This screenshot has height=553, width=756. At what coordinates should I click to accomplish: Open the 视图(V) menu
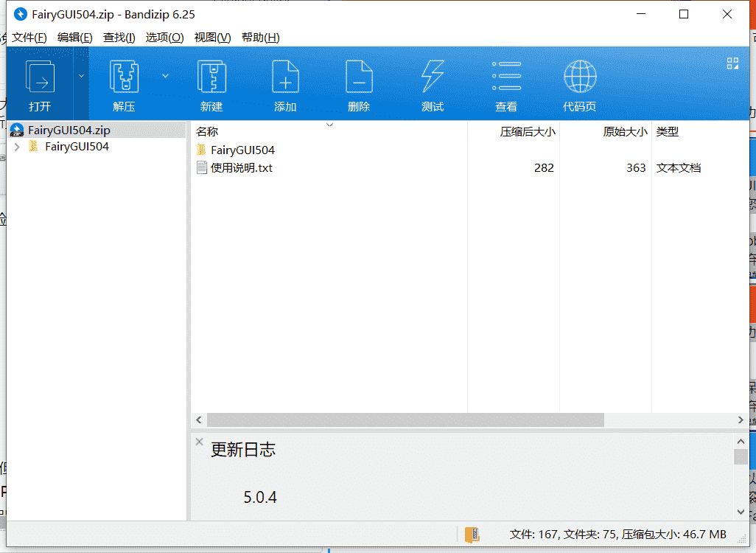pos(212,37)
